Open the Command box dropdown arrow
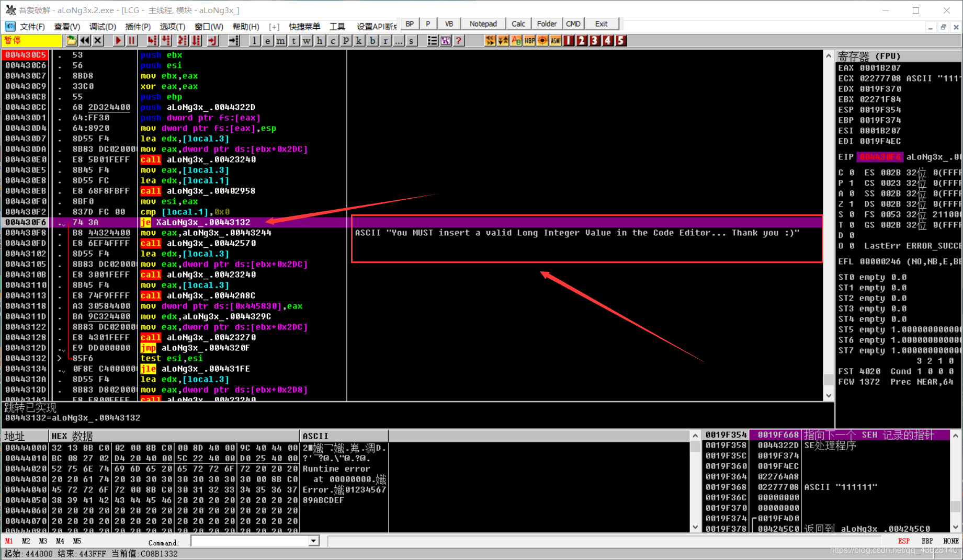Screen dimensions: 963x560 [x=313, y=541]
